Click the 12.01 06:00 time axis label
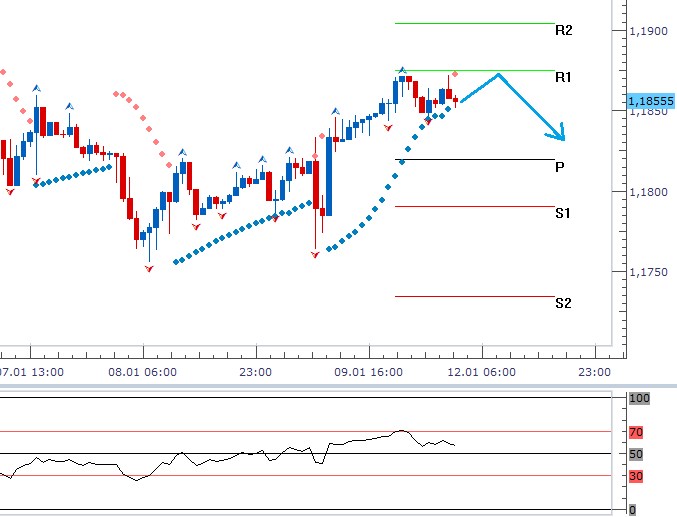 click(x=483, y=371)
